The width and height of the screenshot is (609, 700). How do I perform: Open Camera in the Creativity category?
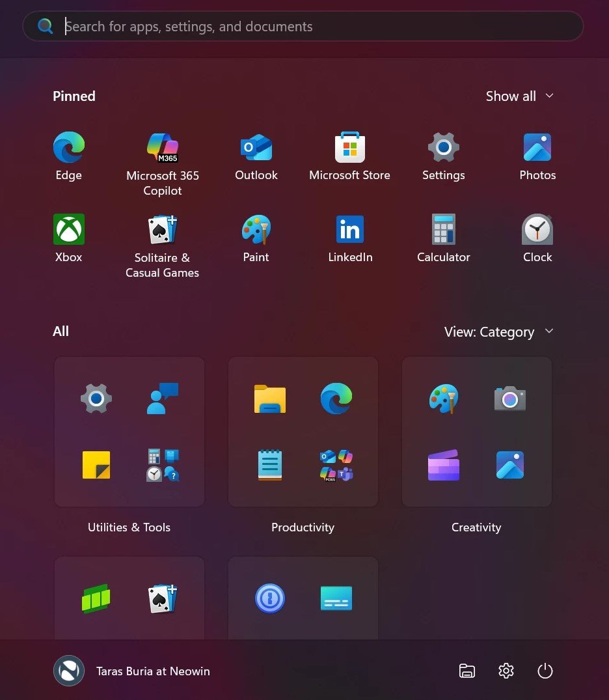[x=510, y=399]
